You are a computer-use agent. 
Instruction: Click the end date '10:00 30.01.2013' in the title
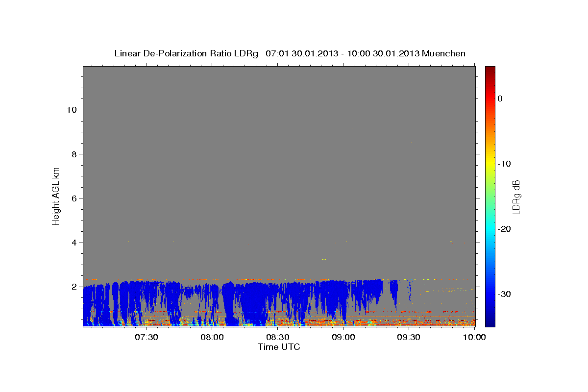[x=383, y=53]
